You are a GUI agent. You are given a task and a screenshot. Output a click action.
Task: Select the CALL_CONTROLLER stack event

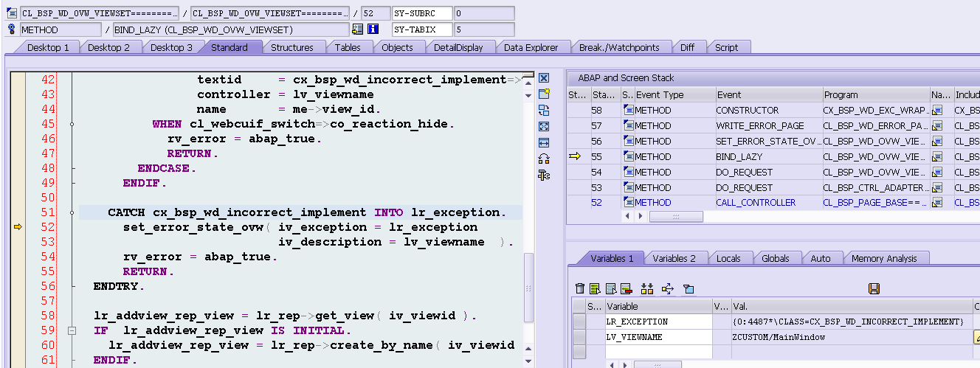click(x=756, y=202)
